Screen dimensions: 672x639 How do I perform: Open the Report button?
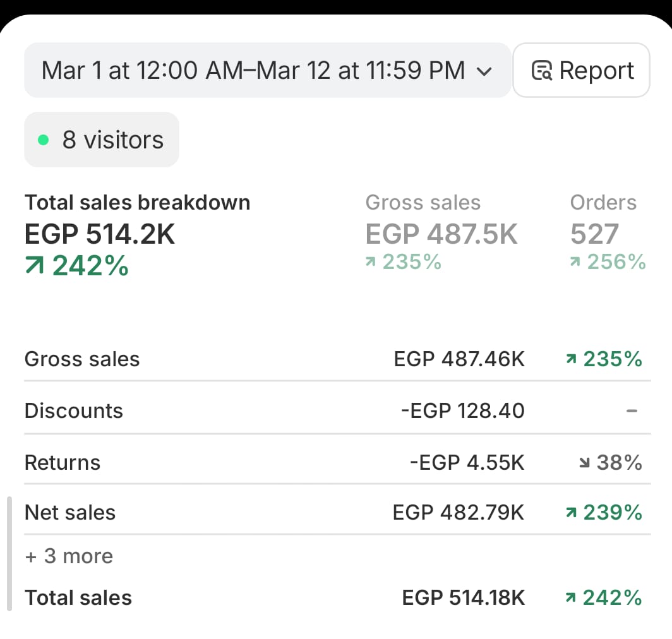coord(581,70)
